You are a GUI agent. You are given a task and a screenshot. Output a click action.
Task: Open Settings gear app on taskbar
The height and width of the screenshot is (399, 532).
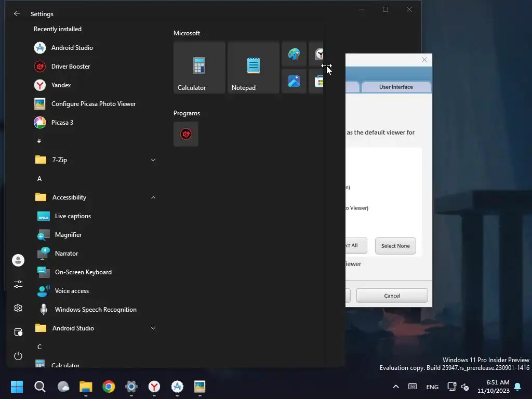click(131, 387)
